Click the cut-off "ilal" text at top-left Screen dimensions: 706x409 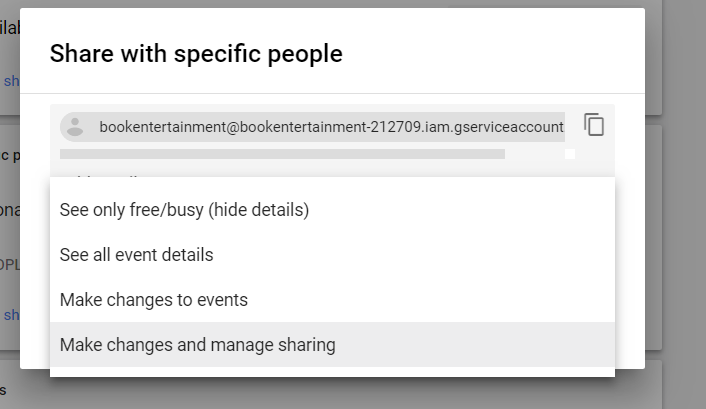pyautogui.click(x=9, y=27)
